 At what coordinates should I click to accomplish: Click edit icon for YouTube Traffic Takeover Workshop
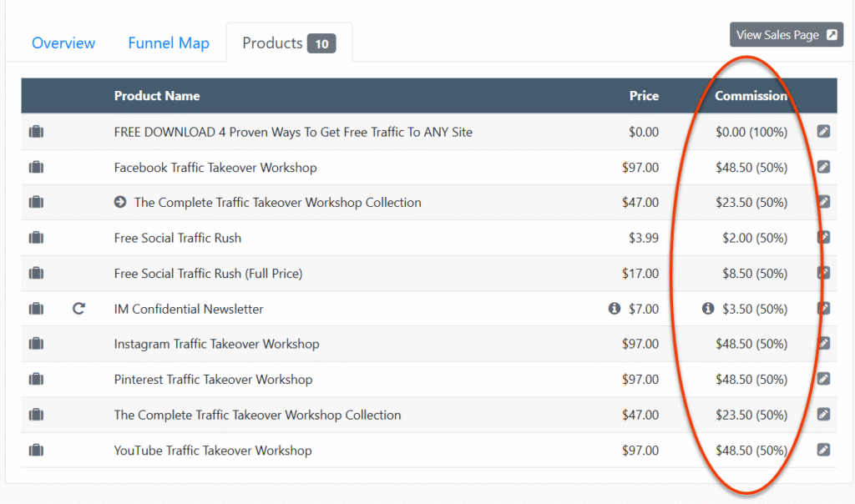pos(823,451)
